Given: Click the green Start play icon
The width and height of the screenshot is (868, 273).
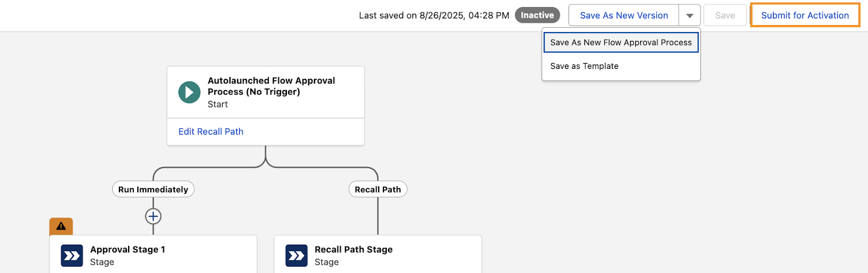Looking at the screenshot, I should (x=189, y=92).
